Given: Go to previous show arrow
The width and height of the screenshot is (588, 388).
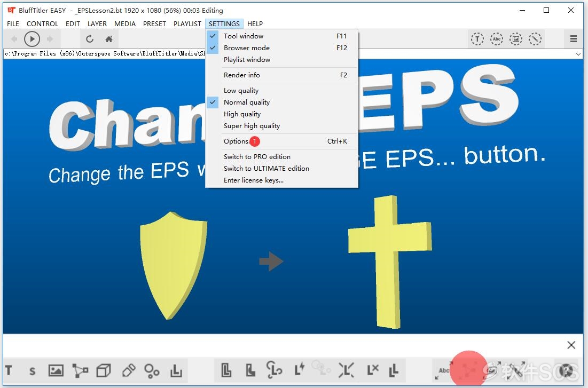Looking at the screenshot, I should (14, 39).
